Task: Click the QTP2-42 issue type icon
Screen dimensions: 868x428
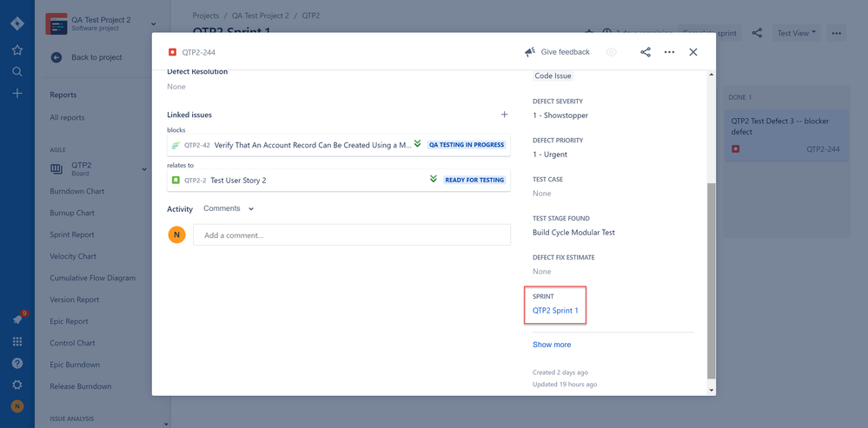Action: click(176, 145)
